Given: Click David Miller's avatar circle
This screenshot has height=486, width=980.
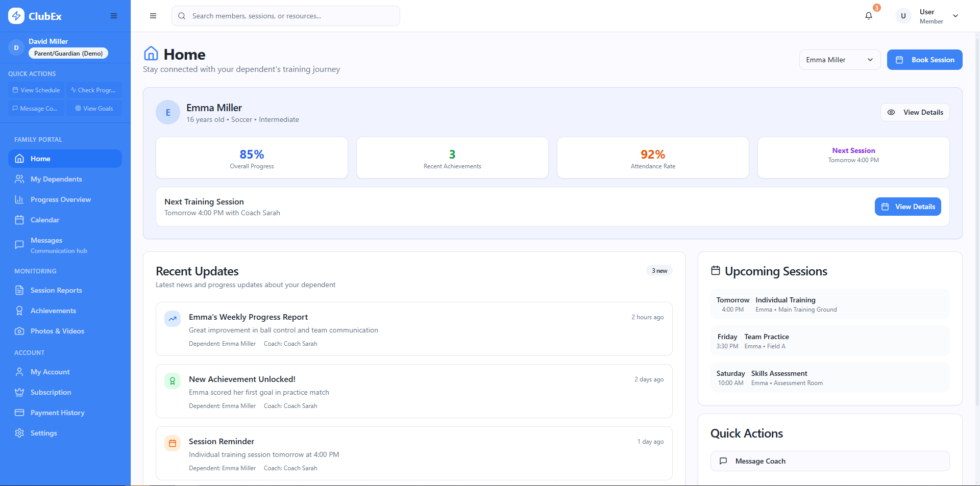Looking at the screenshot, I should [16, 47].
